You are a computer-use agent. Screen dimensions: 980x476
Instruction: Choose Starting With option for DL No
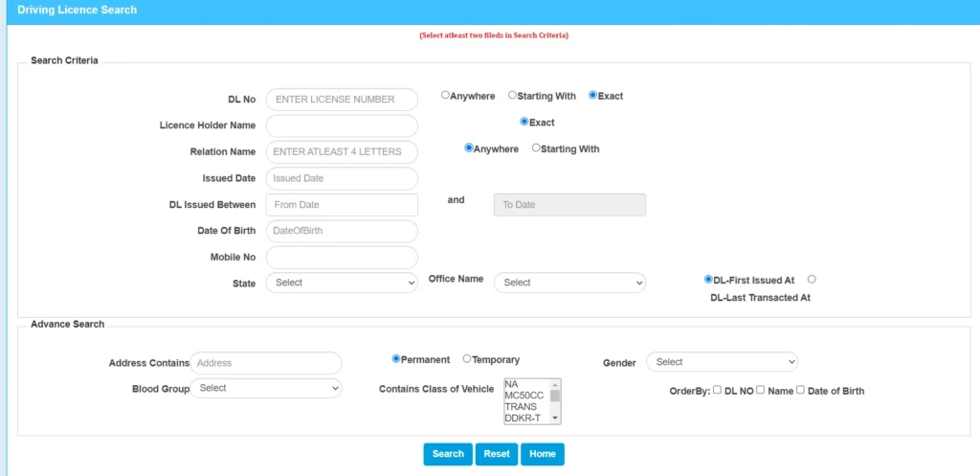click(x=513, y=96)
